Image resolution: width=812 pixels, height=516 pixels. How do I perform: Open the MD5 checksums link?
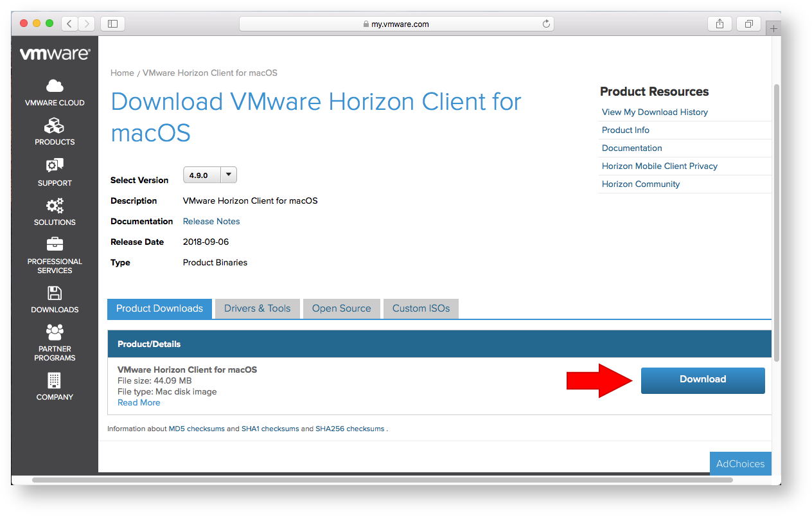[197, 429]
